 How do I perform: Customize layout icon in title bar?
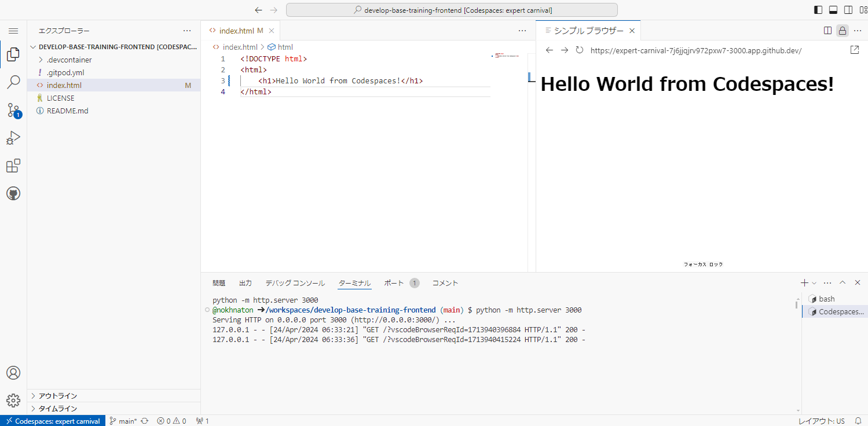863,10
